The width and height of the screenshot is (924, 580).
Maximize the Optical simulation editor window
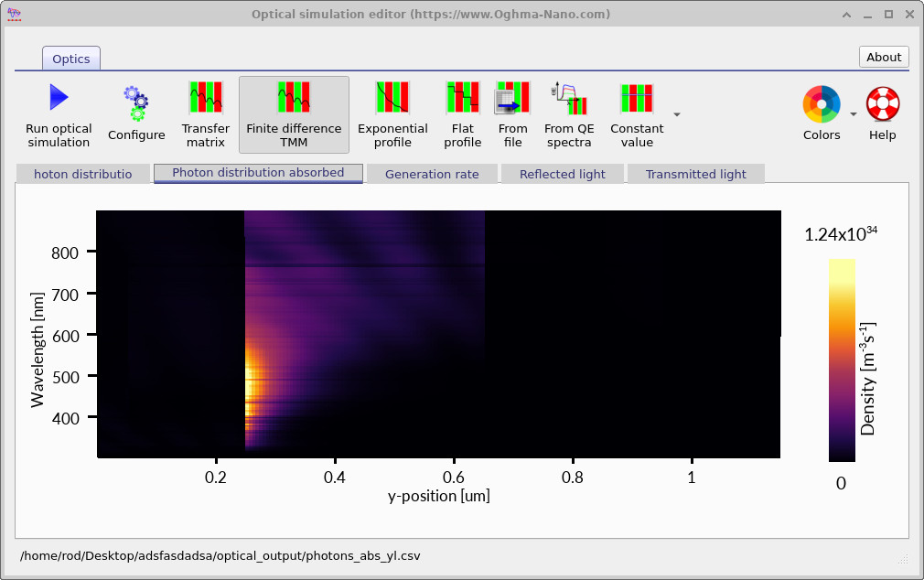(x=888, y=15)
